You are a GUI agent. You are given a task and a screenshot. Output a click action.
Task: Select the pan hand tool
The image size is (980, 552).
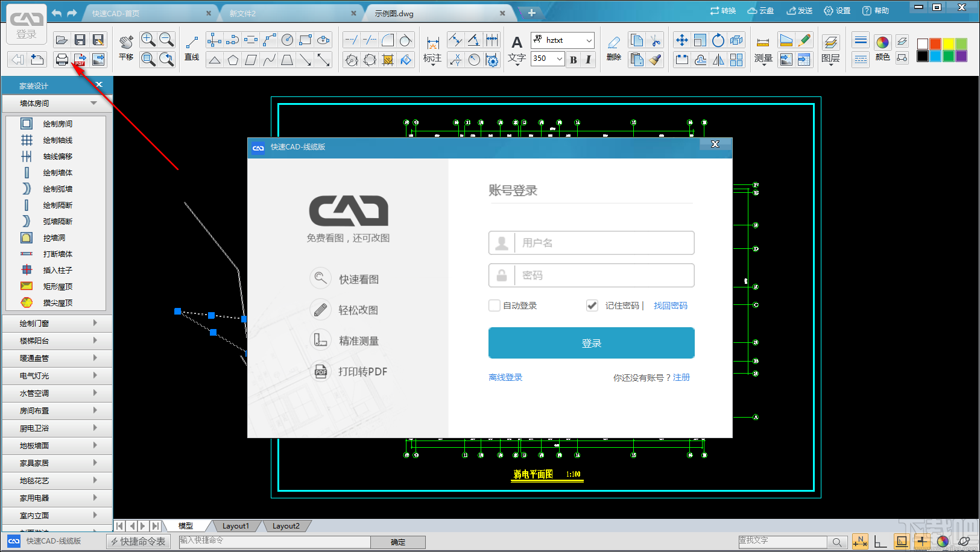point(126,42)
